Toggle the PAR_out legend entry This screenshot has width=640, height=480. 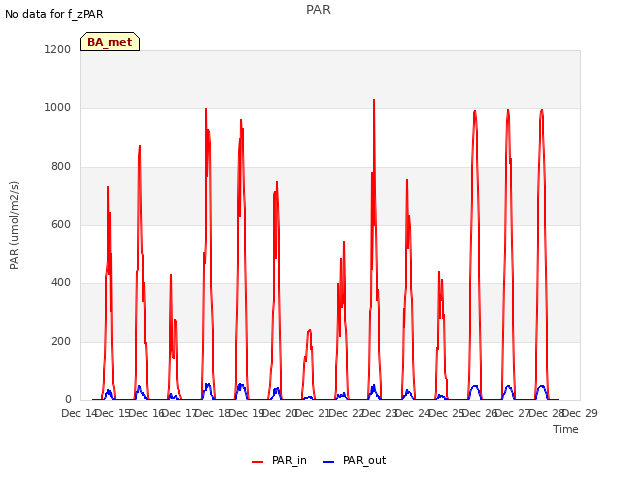click(x=354, y=460)
